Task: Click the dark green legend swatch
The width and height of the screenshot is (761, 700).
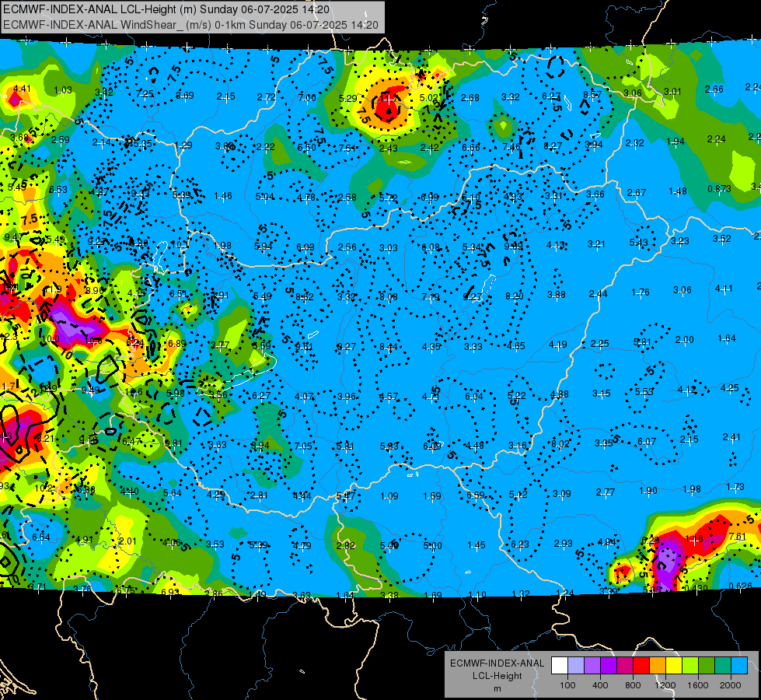Action: (x=706, y=666)
